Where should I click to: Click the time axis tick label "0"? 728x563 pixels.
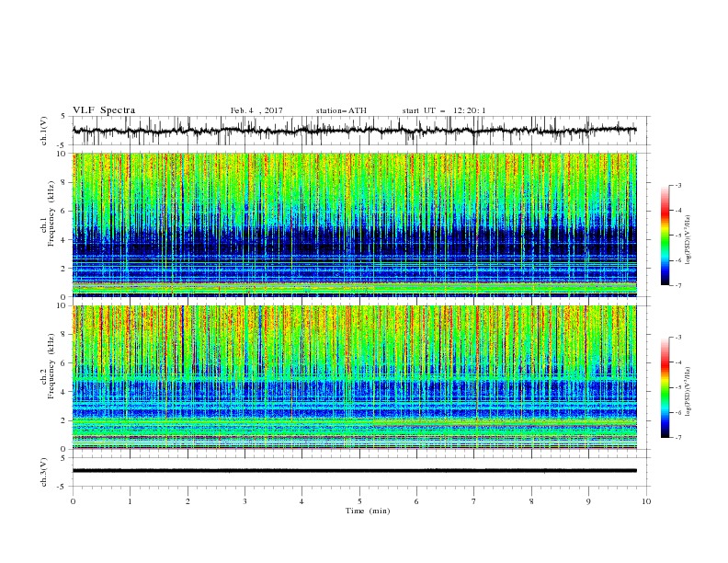click(x=73, y=501)
